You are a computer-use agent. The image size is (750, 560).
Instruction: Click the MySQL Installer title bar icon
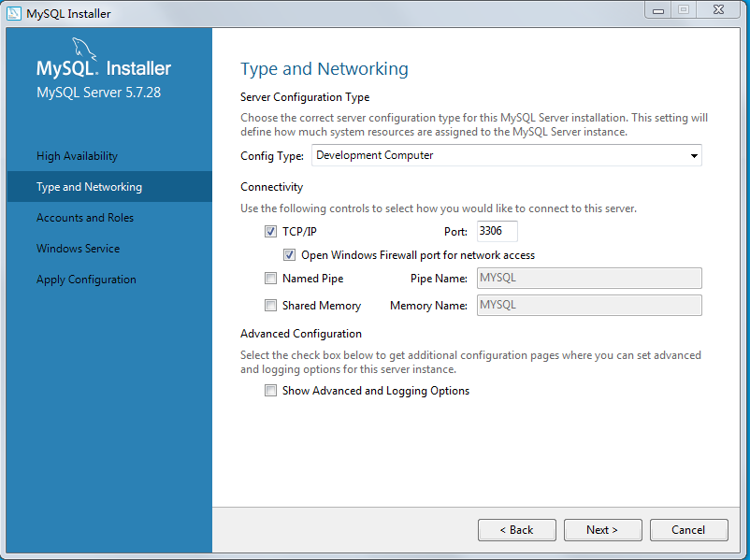click(x=13, y=13)
